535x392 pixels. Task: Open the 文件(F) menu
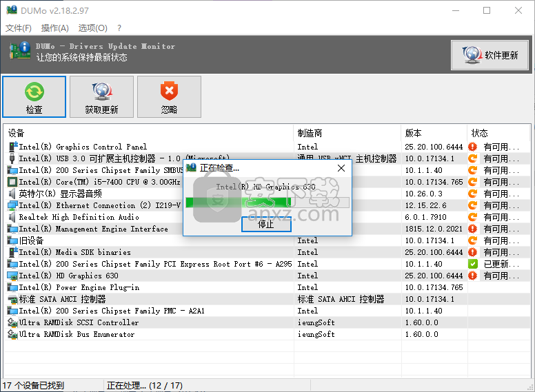point(19,28)
